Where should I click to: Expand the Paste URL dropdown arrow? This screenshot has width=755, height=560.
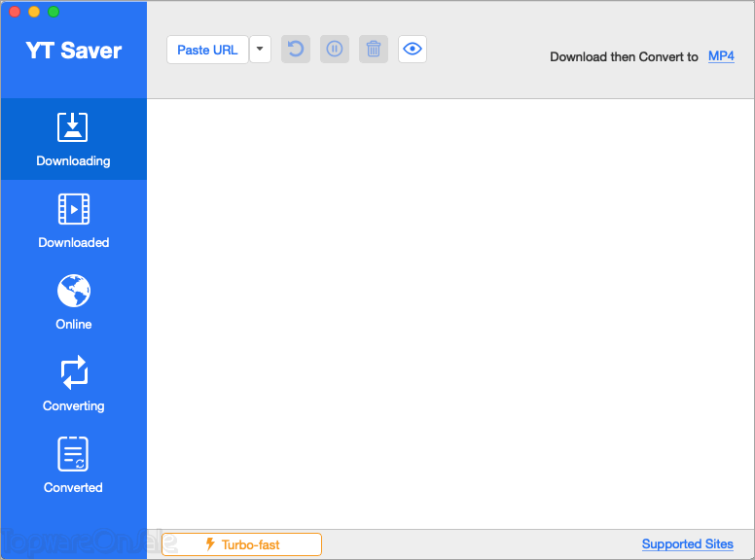pos(260,50)
